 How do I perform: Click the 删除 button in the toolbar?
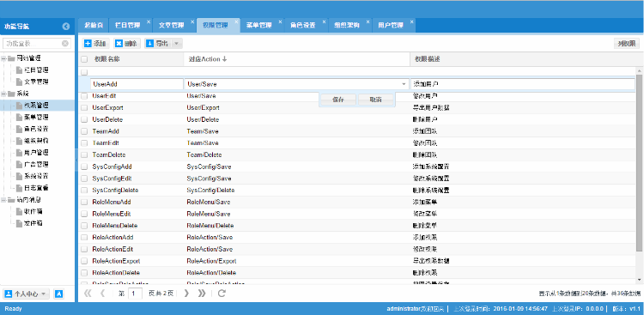click(127, 44)
